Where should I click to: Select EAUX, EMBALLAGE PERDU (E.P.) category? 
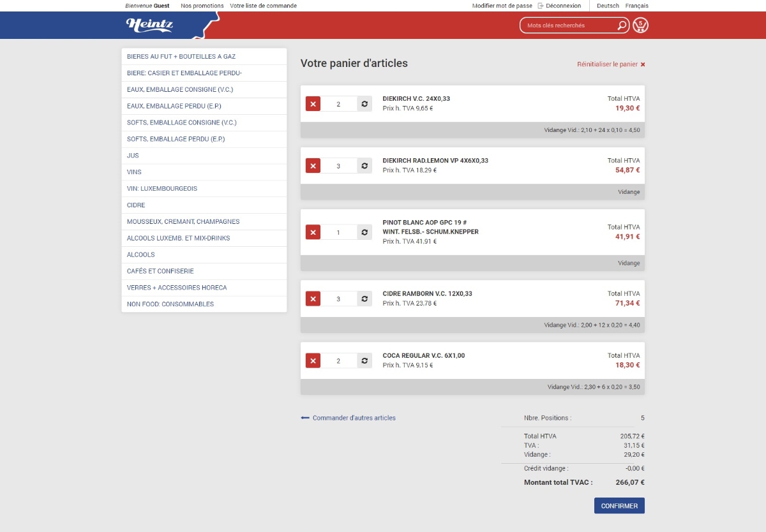pos(204,106)
